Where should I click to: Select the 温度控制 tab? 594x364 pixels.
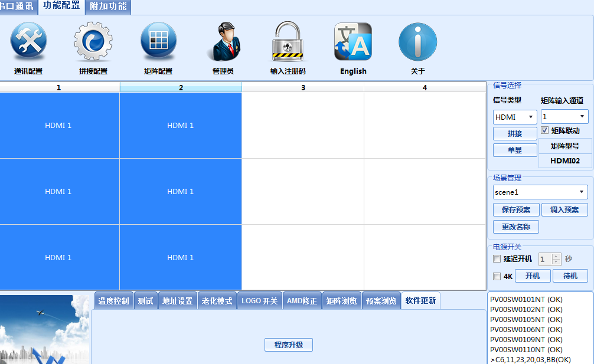[113, 301]
